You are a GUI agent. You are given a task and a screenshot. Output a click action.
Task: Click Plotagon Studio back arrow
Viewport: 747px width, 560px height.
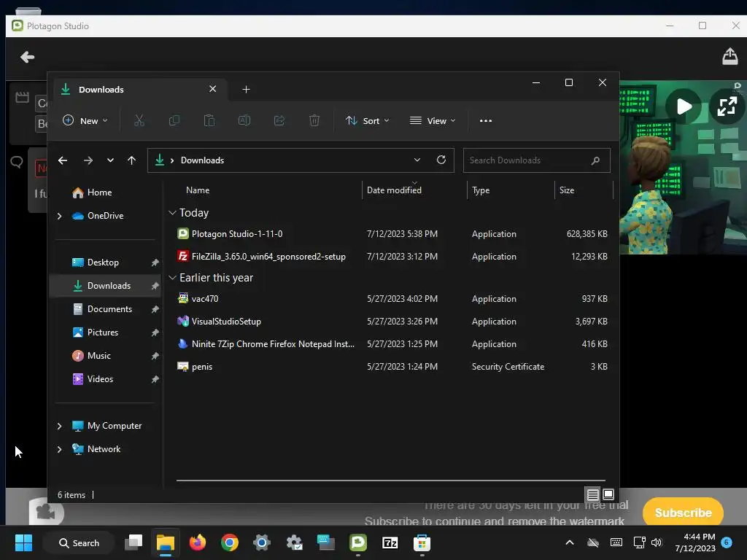coord(28,57)
